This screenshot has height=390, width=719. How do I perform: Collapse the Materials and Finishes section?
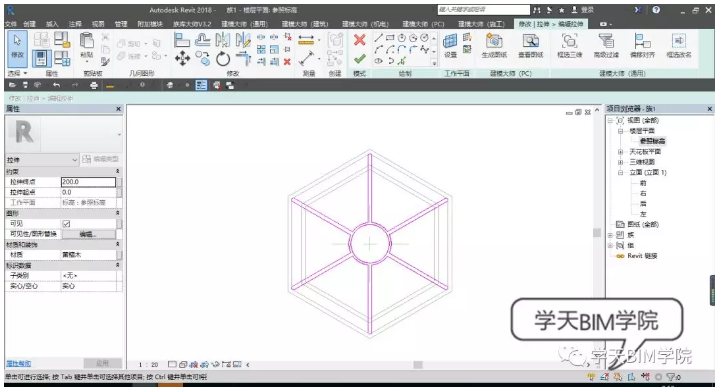click(117, 244)
